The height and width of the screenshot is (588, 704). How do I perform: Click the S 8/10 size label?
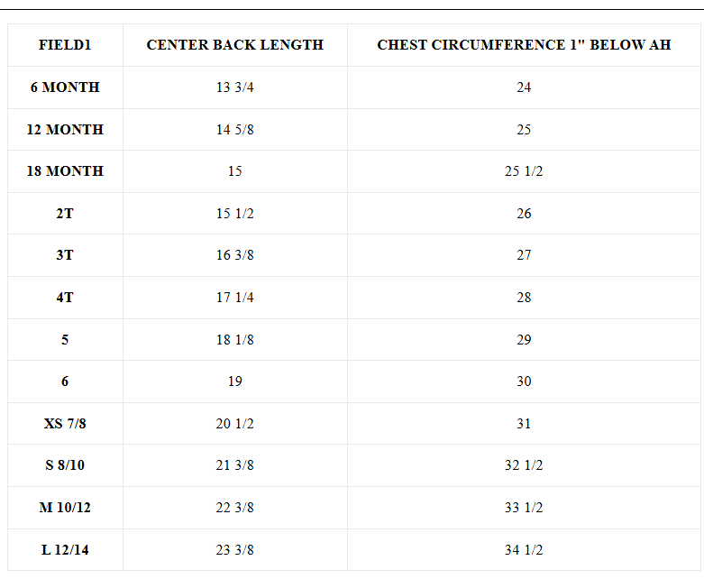tap(65, 465)
